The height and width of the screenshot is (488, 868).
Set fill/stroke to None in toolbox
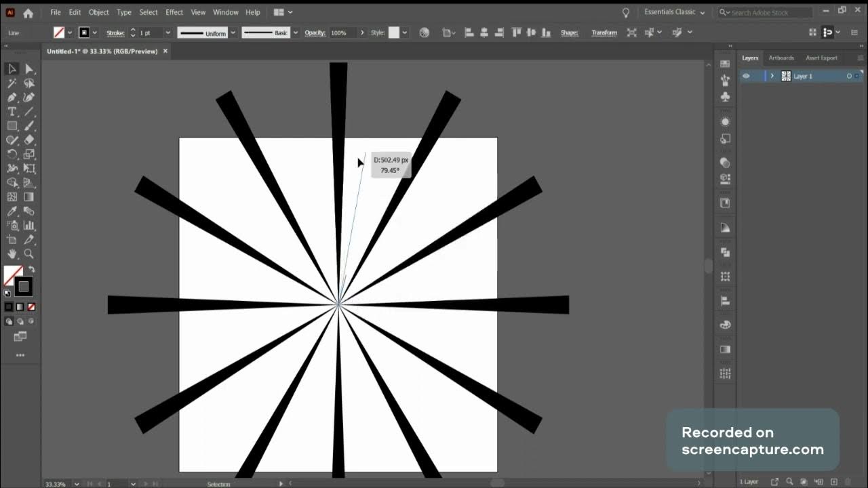coord(30,307)
